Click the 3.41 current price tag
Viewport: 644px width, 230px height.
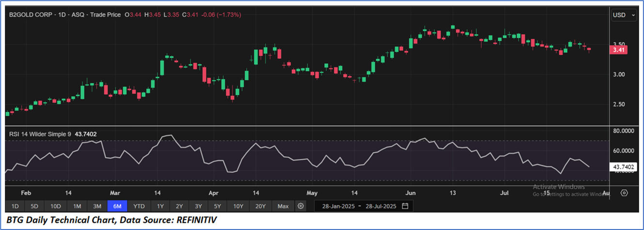(x=619, y=49)
